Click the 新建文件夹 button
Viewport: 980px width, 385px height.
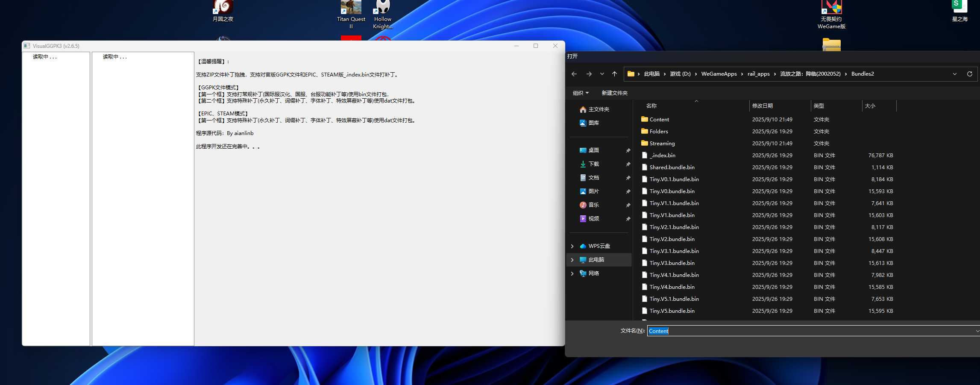click(614, 93)
